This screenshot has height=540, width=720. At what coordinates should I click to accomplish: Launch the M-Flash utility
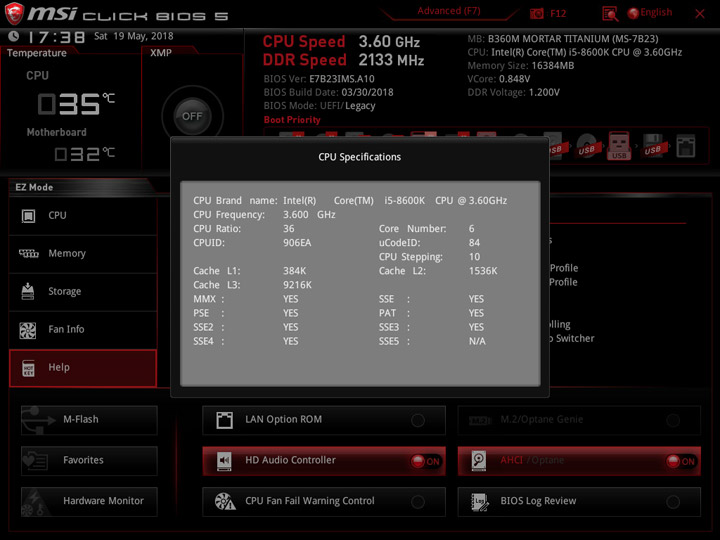point(89,420)
